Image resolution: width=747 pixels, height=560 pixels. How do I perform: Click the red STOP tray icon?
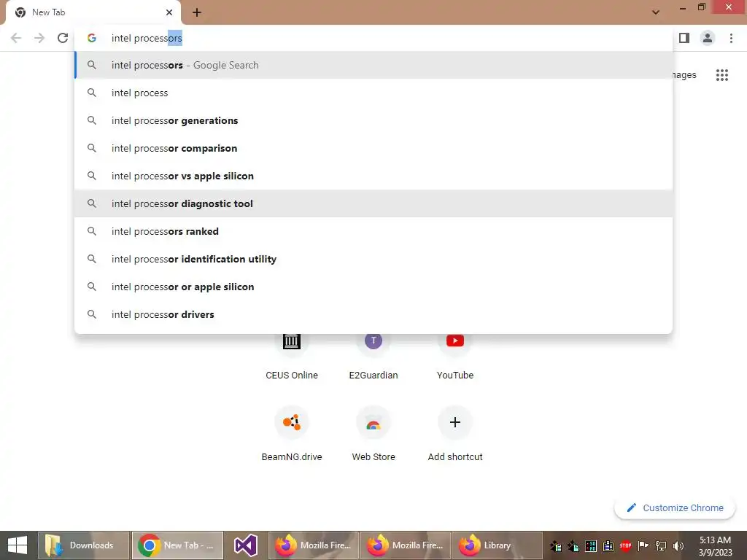(625, 545)
